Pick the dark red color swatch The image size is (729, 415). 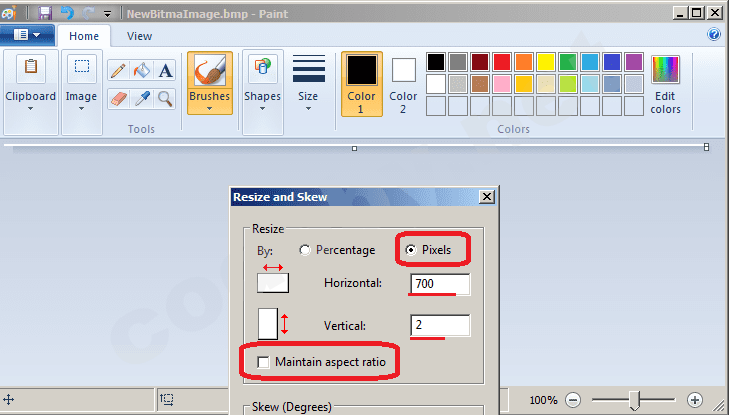tap(480, 62)
